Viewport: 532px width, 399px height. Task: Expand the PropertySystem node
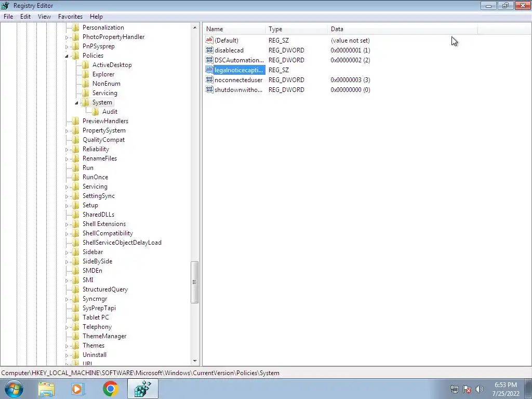66,130
